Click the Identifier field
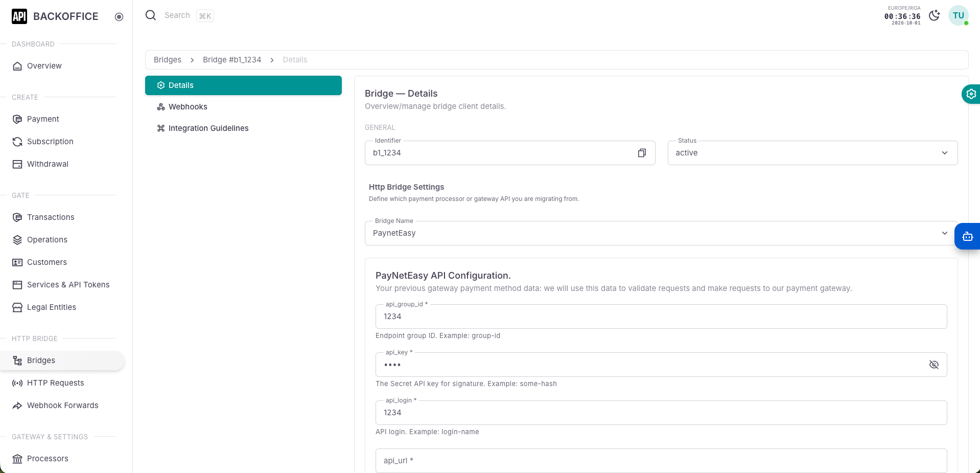Image resolution: width=980 pixels, height=473 pixels. click(510, 153)
